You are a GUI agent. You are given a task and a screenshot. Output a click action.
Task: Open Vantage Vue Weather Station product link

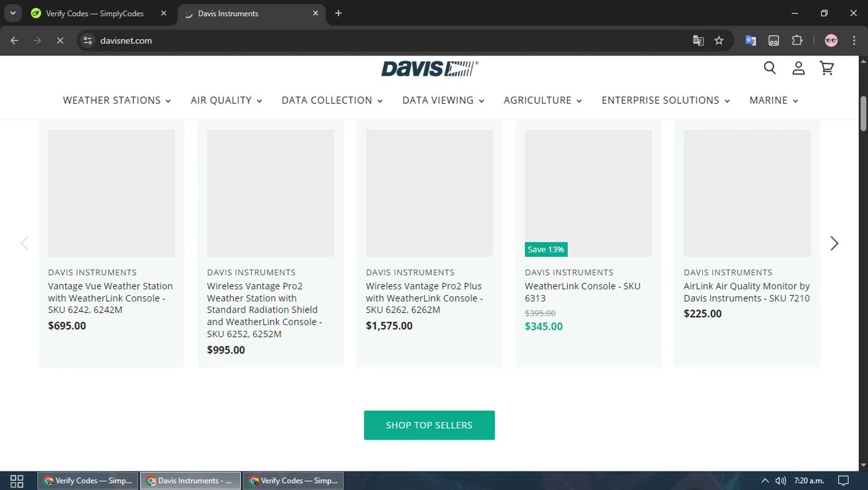111,298
